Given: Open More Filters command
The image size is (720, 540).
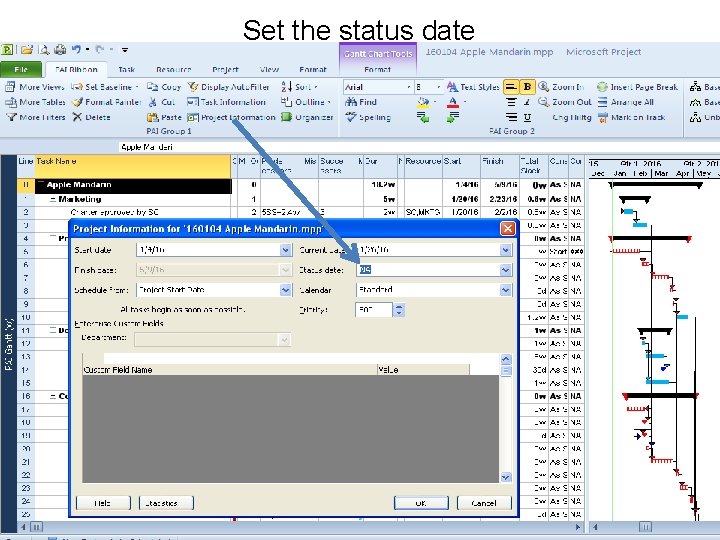Looking at the screenshot, I should pyautogui.click(x=35, y=117).
